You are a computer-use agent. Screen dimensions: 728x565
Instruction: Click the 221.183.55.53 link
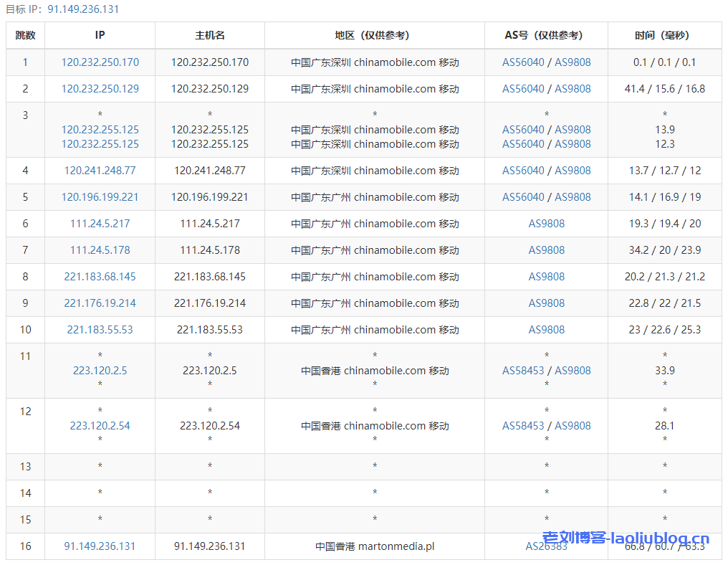[x=100, y=329]
